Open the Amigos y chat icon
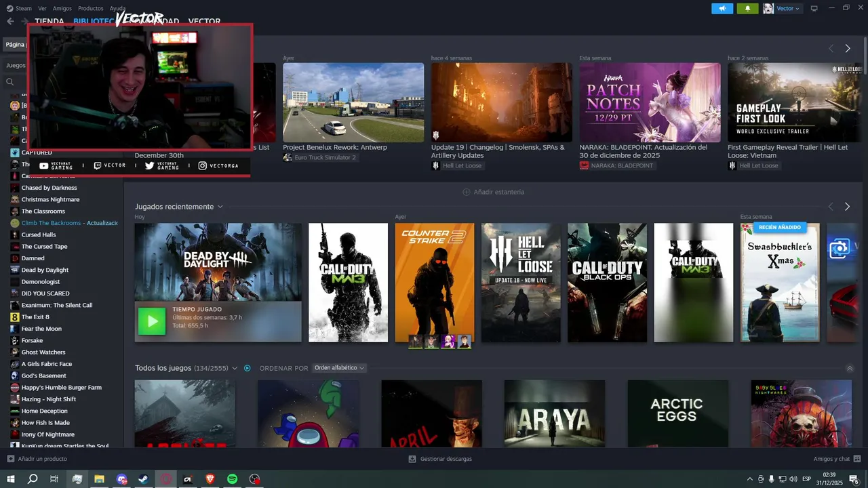This screenshot has height=488, width=868. (856, 459)
